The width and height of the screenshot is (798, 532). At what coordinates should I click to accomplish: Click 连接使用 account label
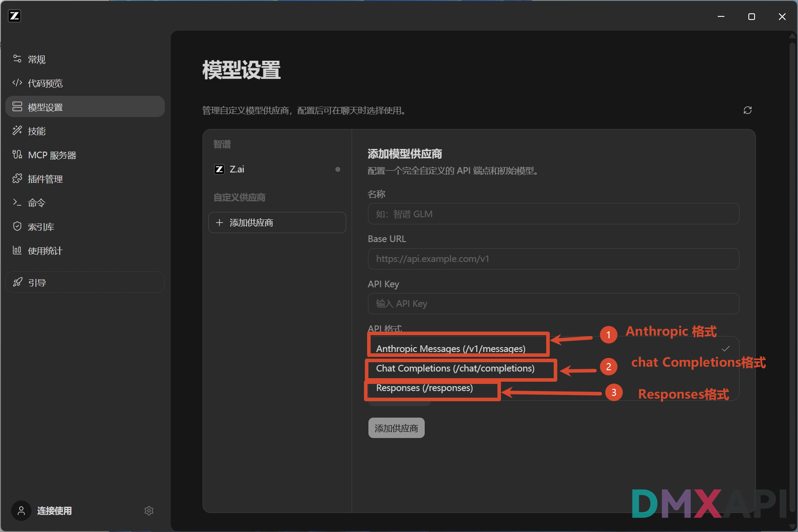click(54, 511)
